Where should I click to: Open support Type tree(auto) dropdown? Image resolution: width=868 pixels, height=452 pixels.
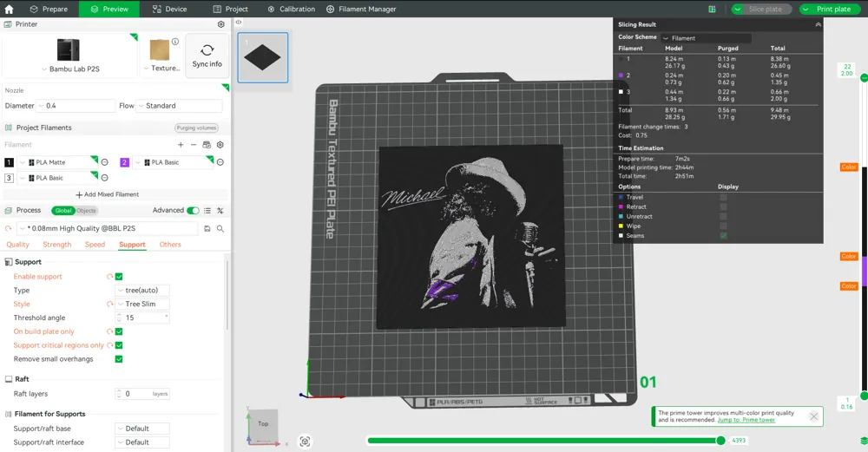click(142, 291)
